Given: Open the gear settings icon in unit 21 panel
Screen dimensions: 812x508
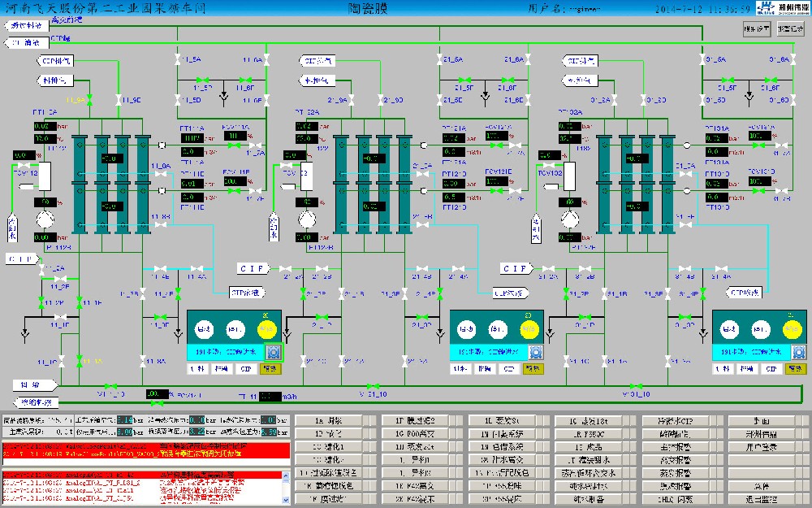Looking at the screenshot, I should [536, 352].
